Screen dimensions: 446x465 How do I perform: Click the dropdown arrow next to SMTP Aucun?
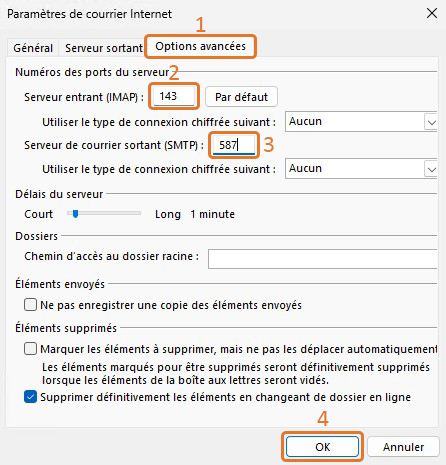(431, 169)
